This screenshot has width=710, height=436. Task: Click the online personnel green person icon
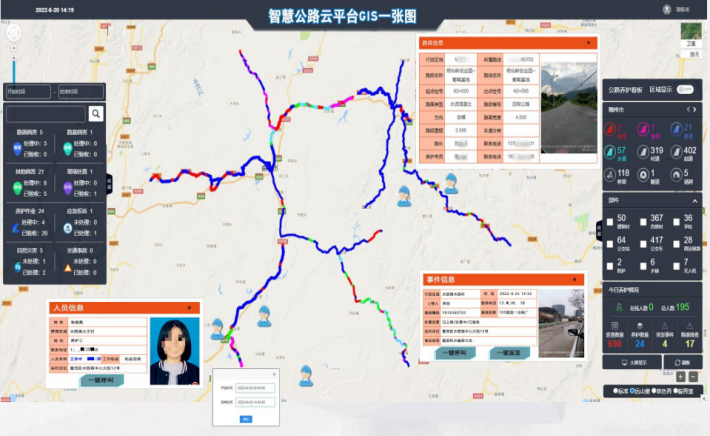click(619, 307)
